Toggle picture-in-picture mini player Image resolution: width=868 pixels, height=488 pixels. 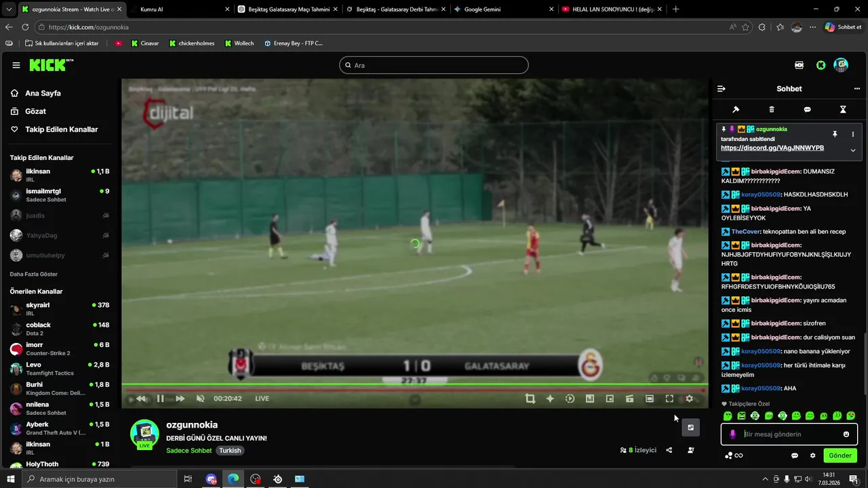point(610,399)
